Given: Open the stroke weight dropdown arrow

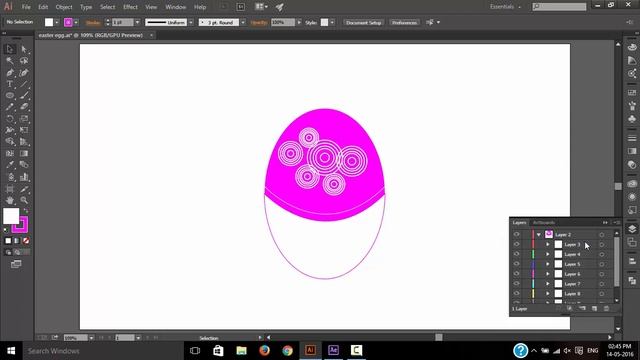Looking at the screenshot, I should [x=137, y=22].
